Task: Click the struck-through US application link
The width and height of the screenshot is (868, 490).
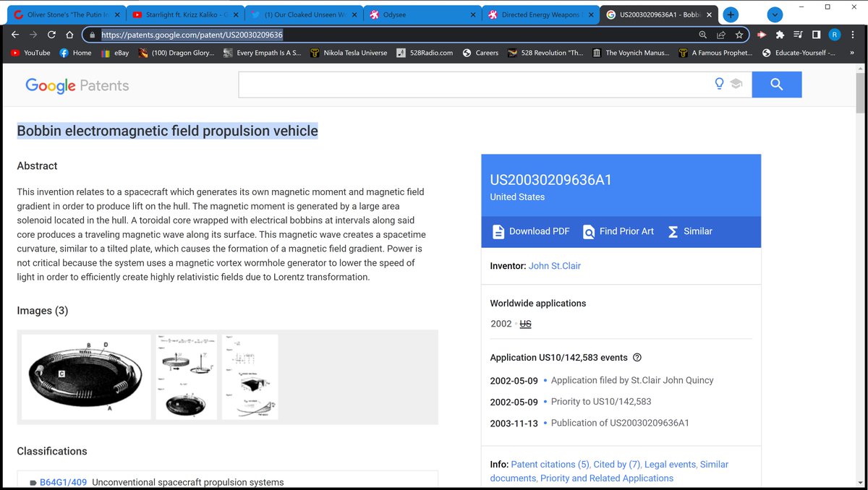Action: pyautogui.click(x=526, y=324)
